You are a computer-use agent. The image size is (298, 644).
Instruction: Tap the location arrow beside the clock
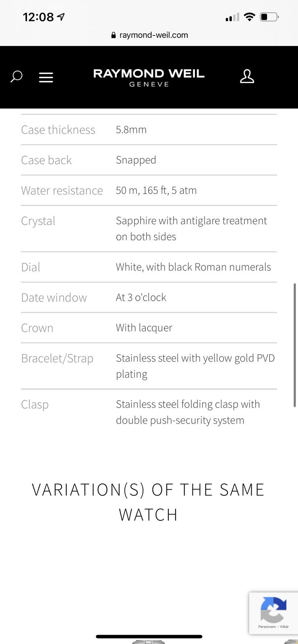(x=61, y=17)
